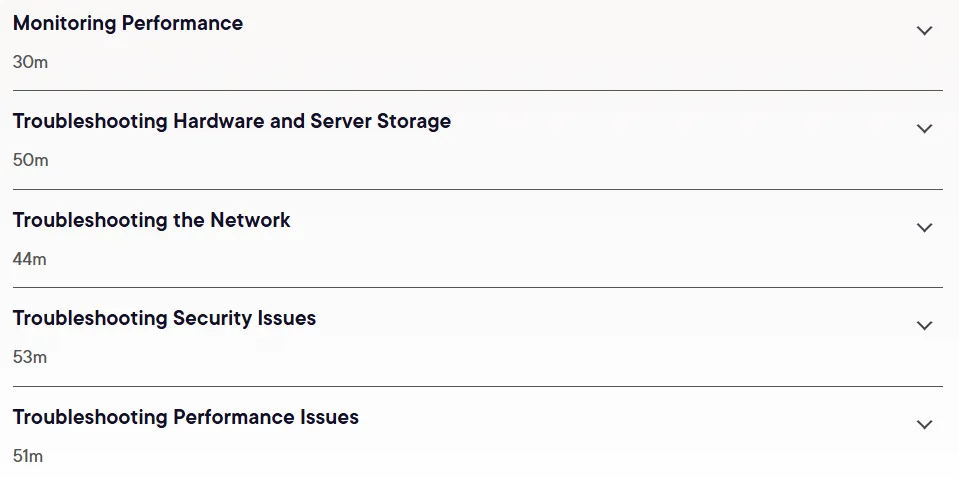Select the Troubleshooting Hardware and Server Storage title

tap(232, 121)
